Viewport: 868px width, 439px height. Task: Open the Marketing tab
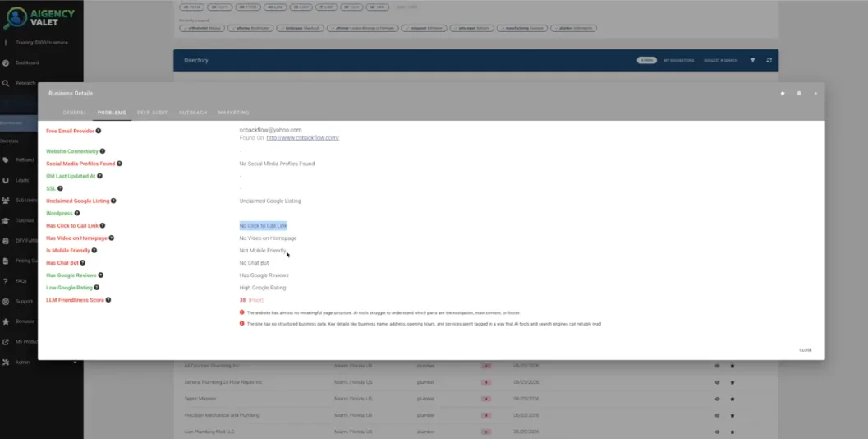[x=233, y=113]
